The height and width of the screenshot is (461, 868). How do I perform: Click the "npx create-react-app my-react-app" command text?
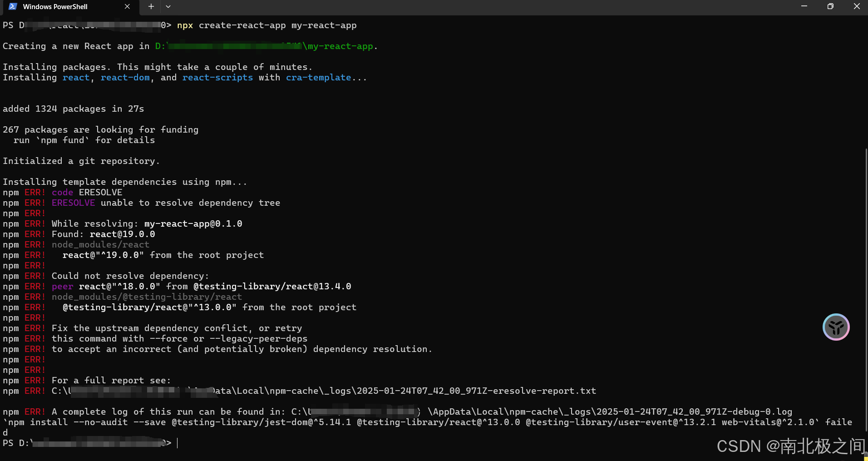click(266, 25)
